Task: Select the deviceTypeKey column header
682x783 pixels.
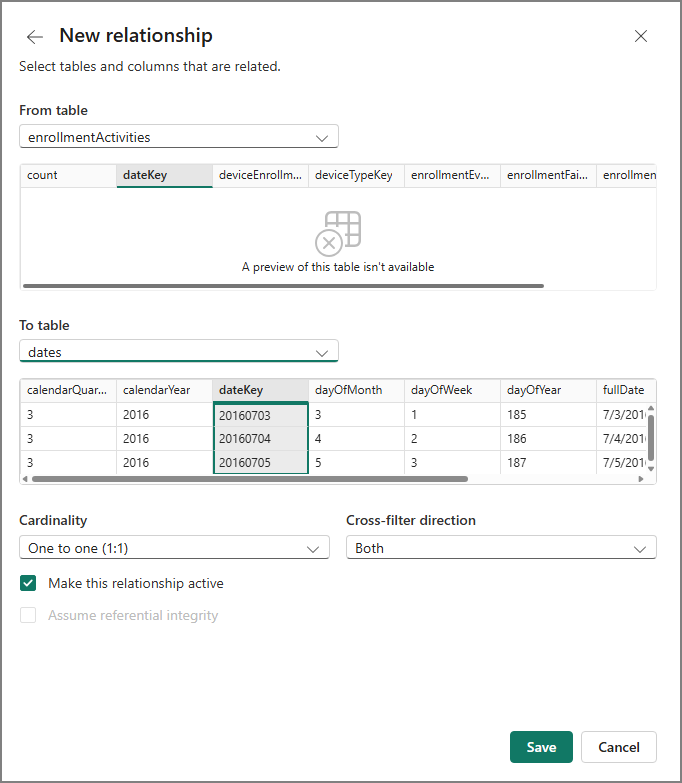Action: 356,175
